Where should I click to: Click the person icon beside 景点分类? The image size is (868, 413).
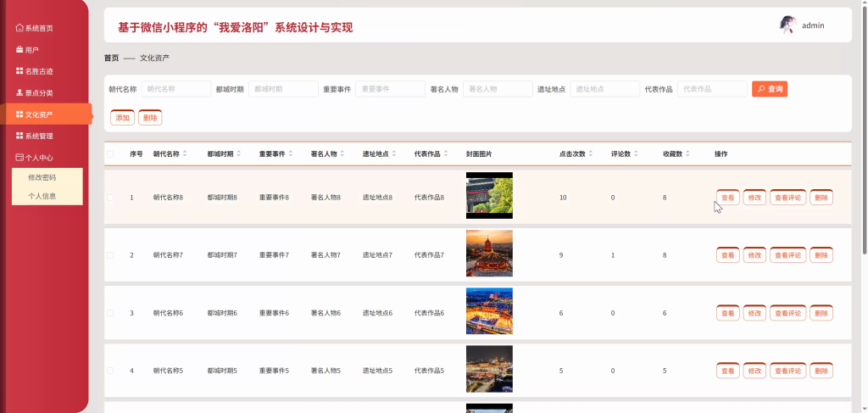19,92
